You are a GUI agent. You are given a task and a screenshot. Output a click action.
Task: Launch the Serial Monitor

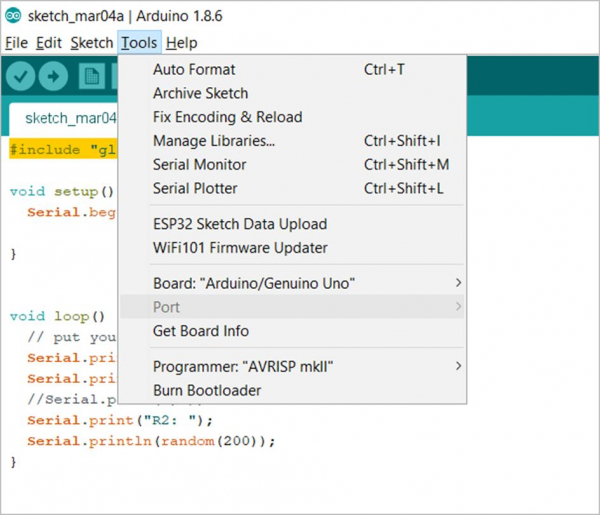click(199, 165)
